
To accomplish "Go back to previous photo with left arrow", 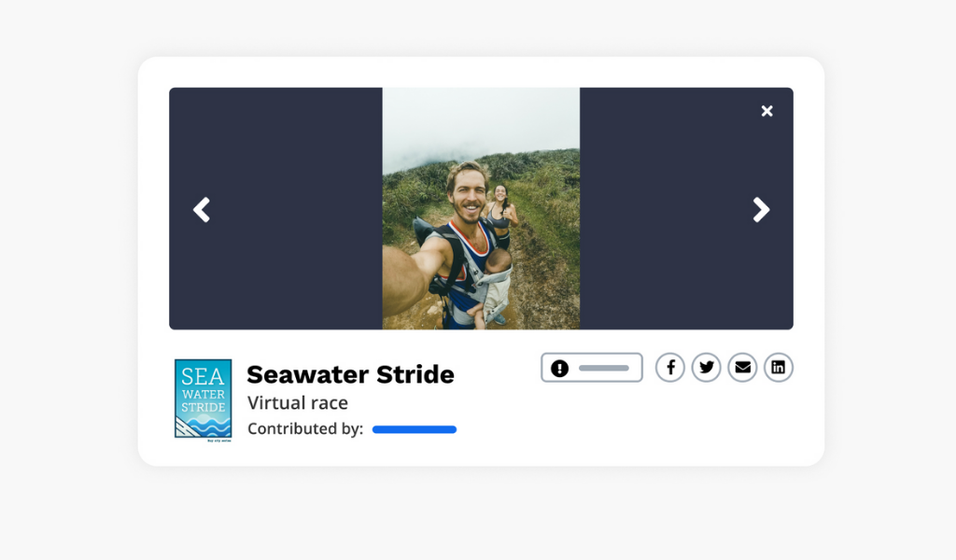I will tap(202, 209).
